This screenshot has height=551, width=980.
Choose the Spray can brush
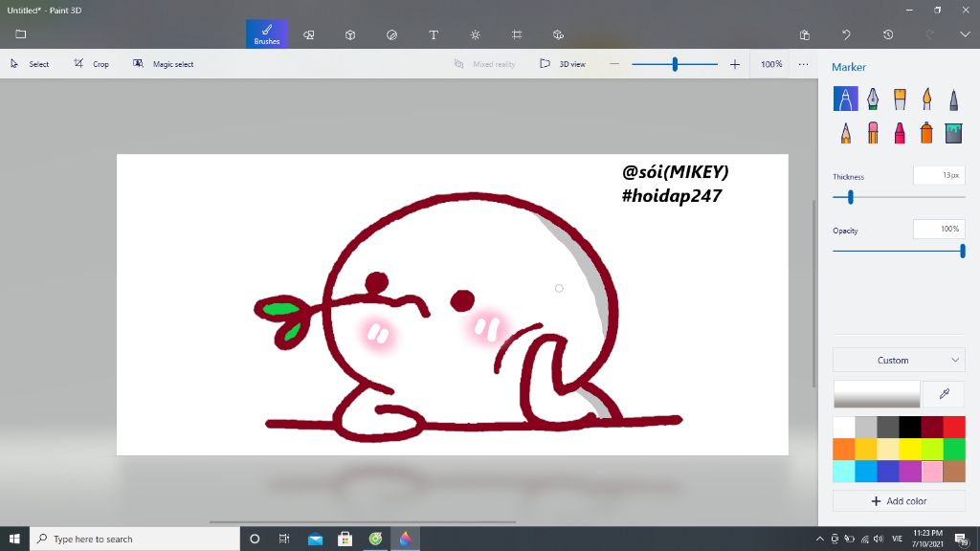click(926, 132)
